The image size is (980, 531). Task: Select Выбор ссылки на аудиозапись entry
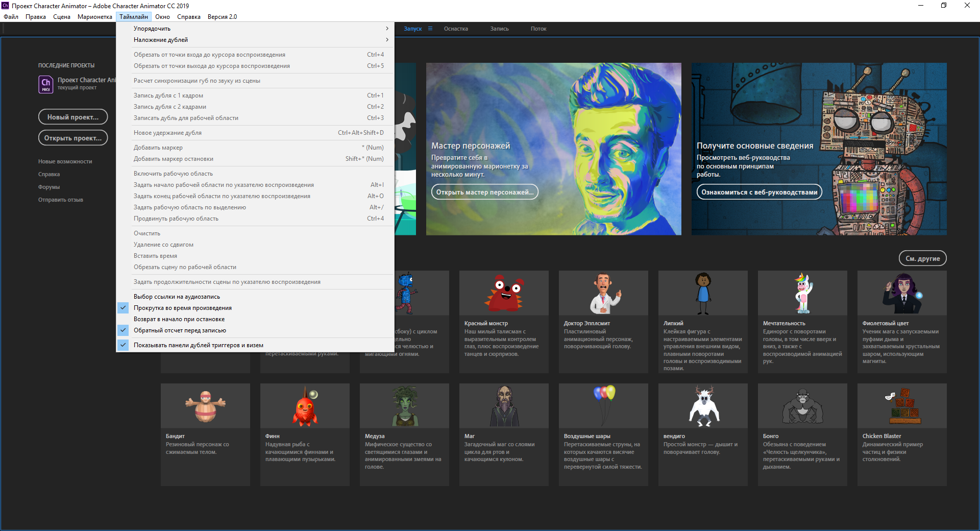pyautogui.click(x=255, y=297)
